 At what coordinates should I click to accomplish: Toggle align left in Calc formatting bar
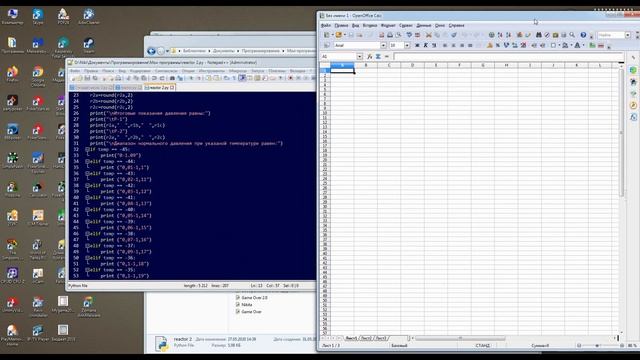pos(445,45)
